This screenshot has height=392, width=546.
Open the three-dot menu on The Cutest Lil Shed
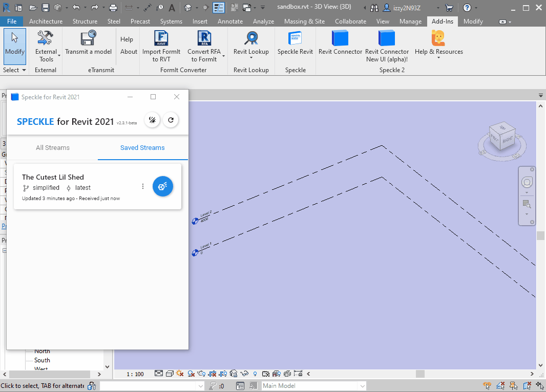(x=143, y=186)
